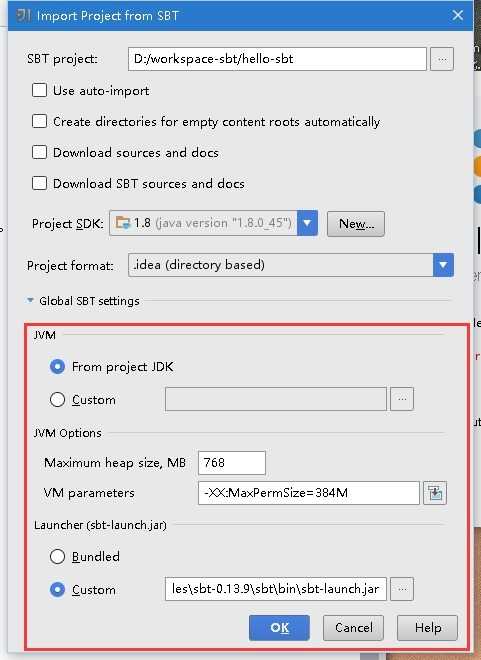
Task: Close the Import Project dialog
Action: 458,16
